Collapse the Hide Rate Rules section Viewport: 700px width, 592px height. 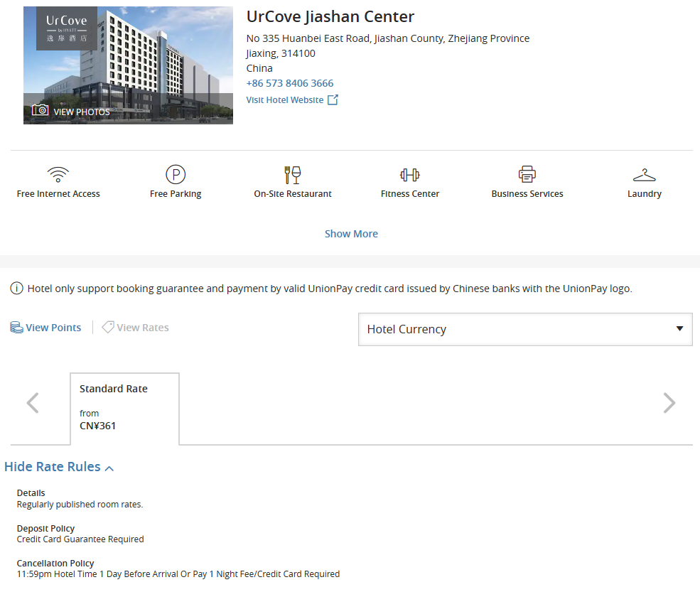tap(59, 467)
